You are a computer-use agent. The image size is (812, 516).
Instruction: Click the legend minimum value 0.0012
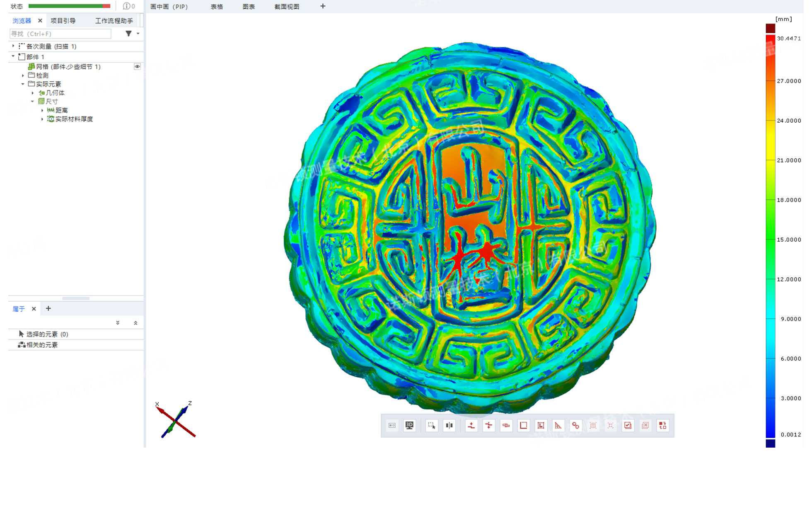[790, 434]
